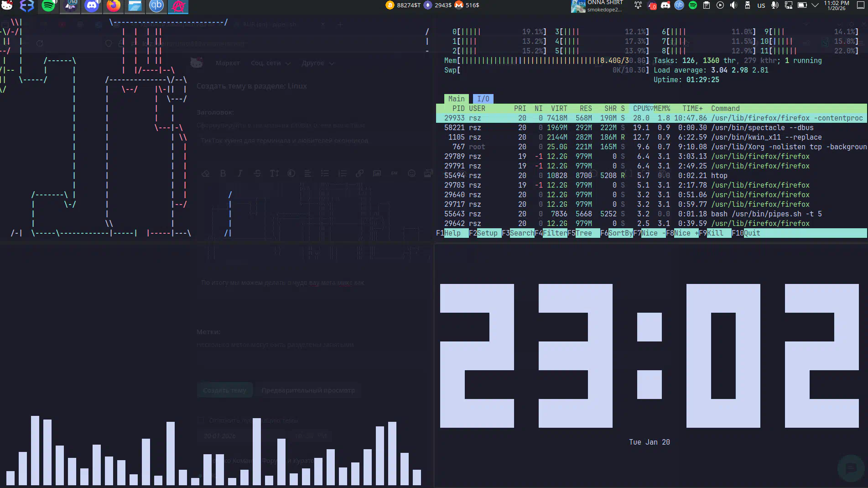The image size is (868, 488).
Task: Click the F10 Quit button in htop
Action: click(752, 233)
